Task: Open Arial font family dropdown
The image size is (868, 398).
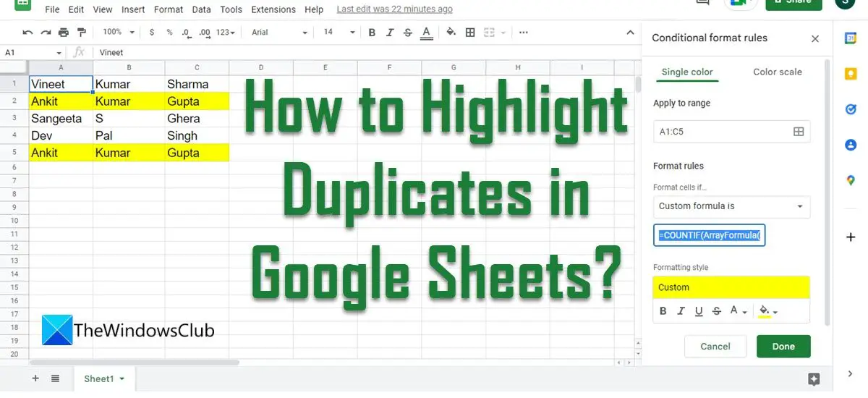Action: tap(279, 33)
